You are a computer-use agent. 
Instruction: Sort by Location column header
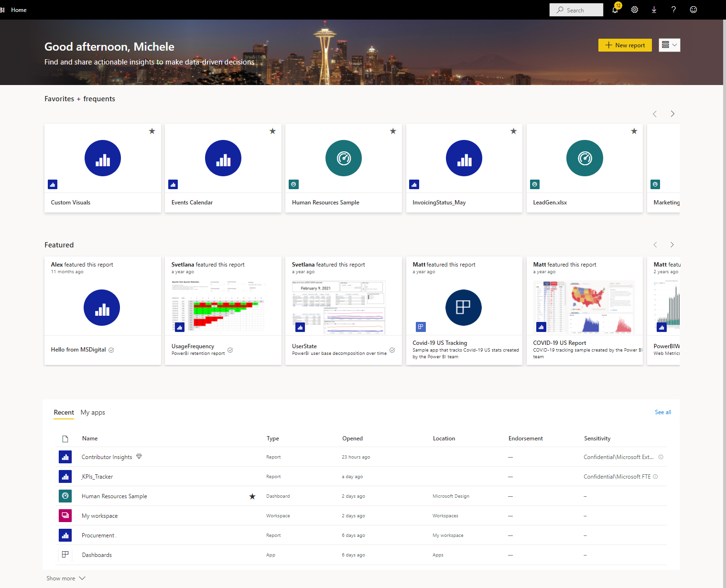click(444, 438)
